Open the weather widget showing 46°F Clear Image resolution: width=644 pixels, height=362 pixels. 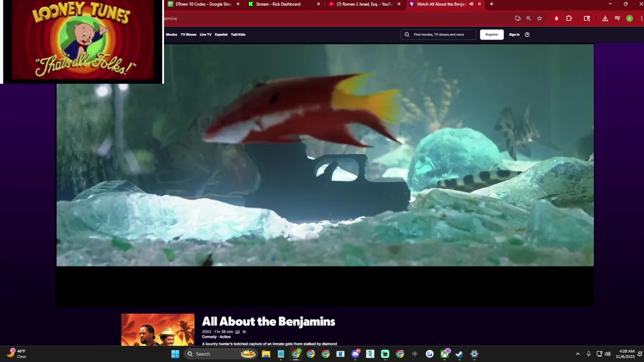pos(17,353)
